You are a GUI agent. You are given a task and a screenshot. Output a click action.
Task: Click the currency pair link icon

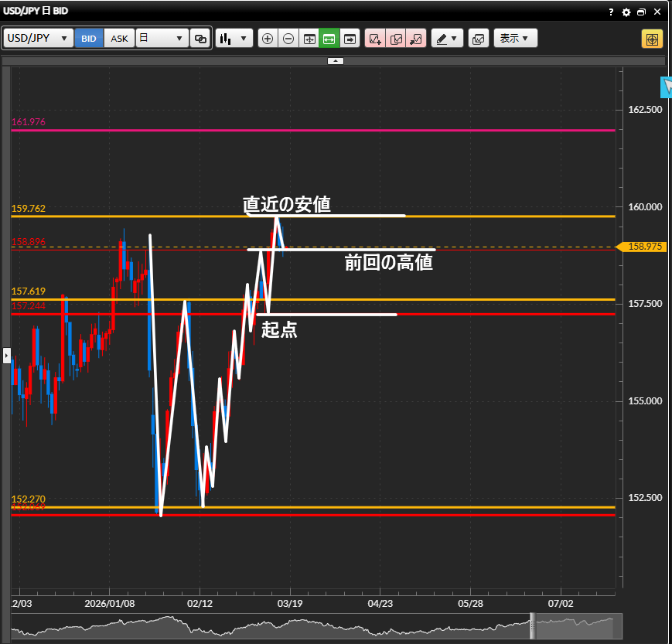click(x=200, y=39)
